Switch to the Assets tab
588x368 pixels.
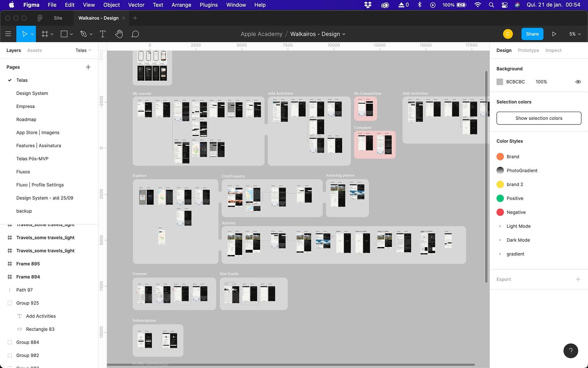point(34,50)
